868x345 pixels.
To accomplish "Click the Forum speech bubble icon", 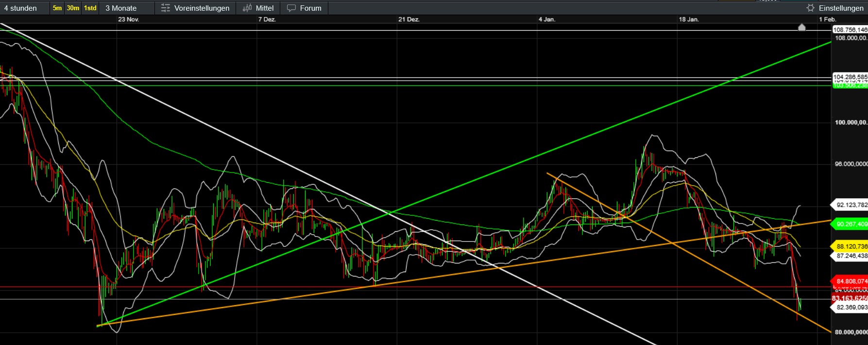I will (x=291, y=8).
